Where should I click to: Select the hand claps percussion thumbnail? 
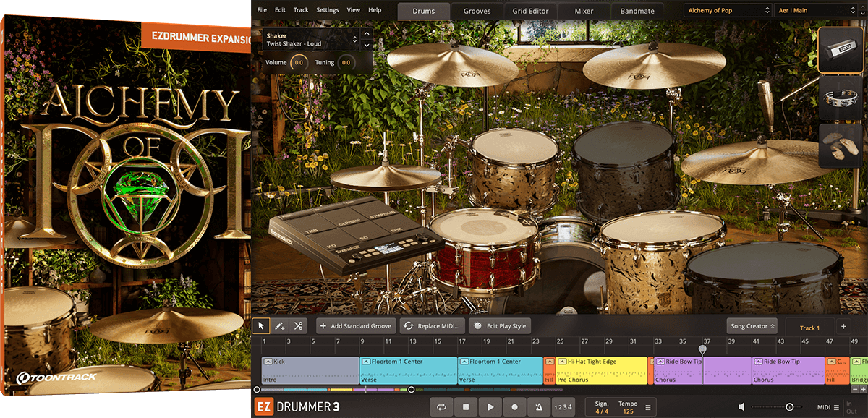(x=840, y=145)
